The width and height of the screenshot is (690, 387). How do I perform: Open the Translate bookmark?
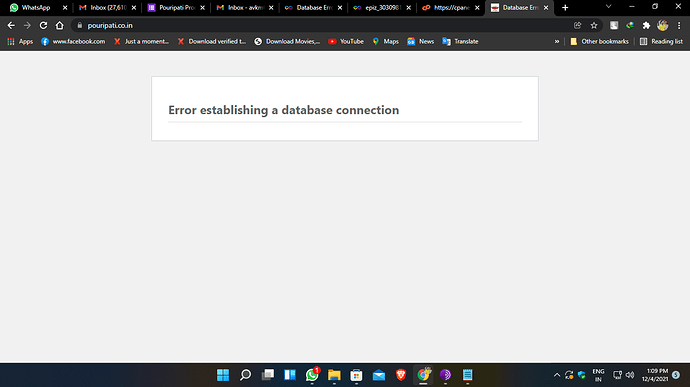[460, 41]
